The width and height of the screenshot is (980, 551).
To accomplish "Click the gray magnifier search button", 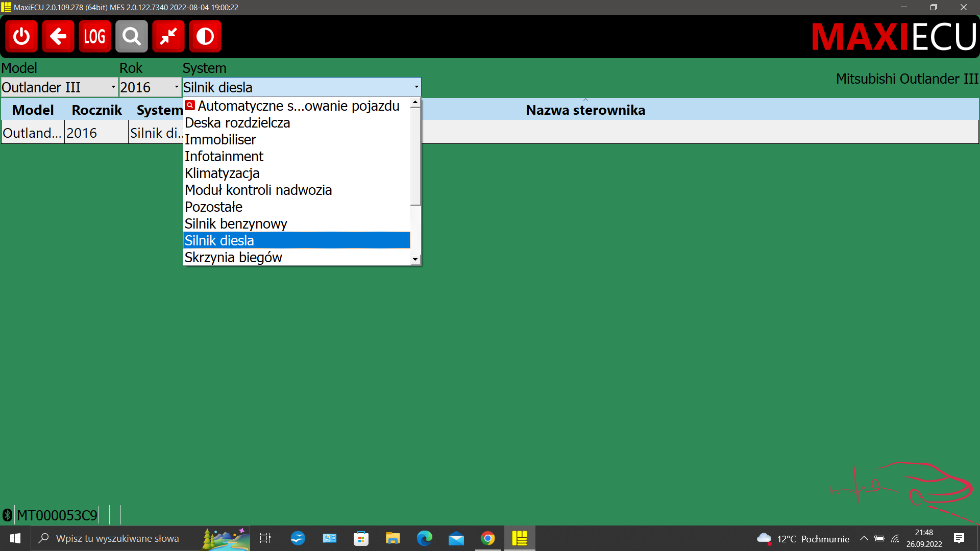I will (x=132, y=36).
